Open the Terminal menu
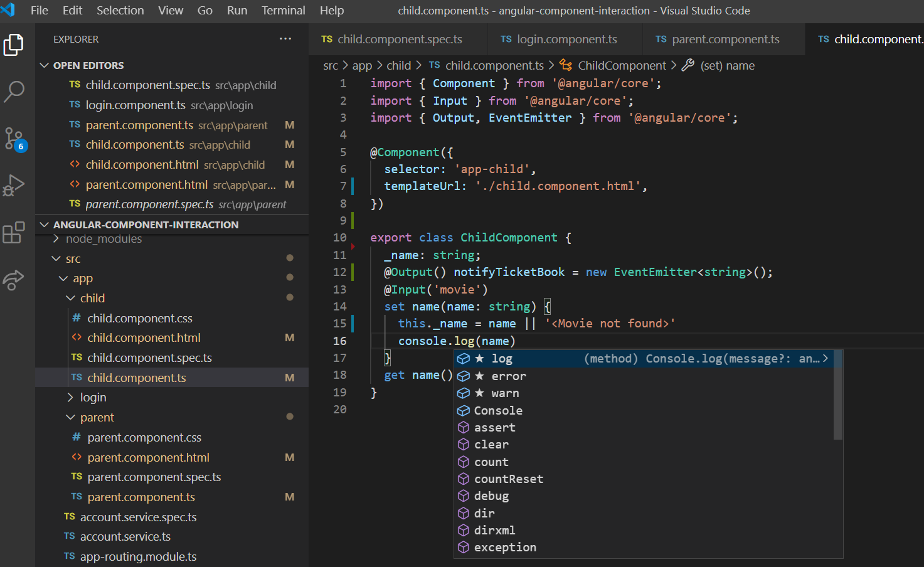Image resolution: width=924 pixels, height=567 pixels. coord(283,10)
